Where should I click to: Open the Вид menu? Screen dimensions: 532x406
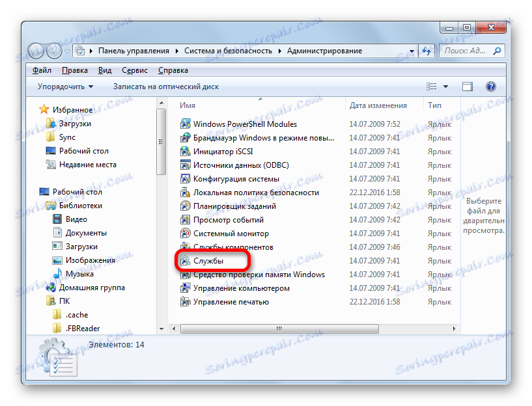tap(105, 70)
